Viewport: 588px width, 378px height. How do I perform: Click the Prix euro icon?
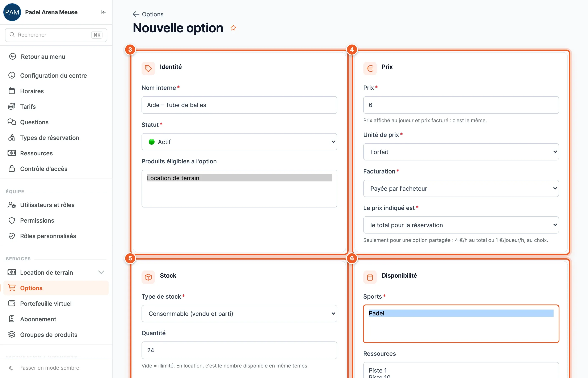[370, 68]
